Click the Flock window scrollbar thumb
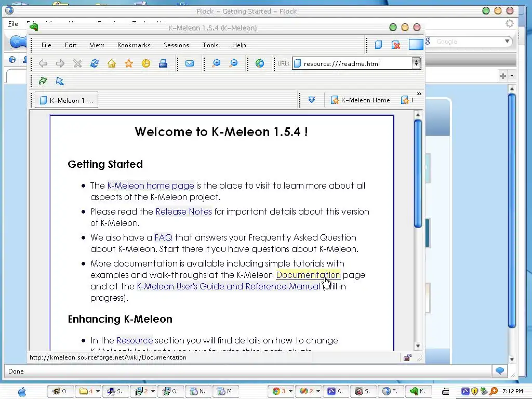The height and width of the screenshot is (399, 532). coord(512,211)
